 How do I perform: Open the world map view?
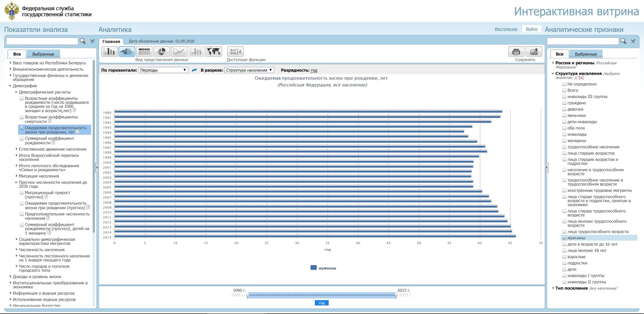213,51
